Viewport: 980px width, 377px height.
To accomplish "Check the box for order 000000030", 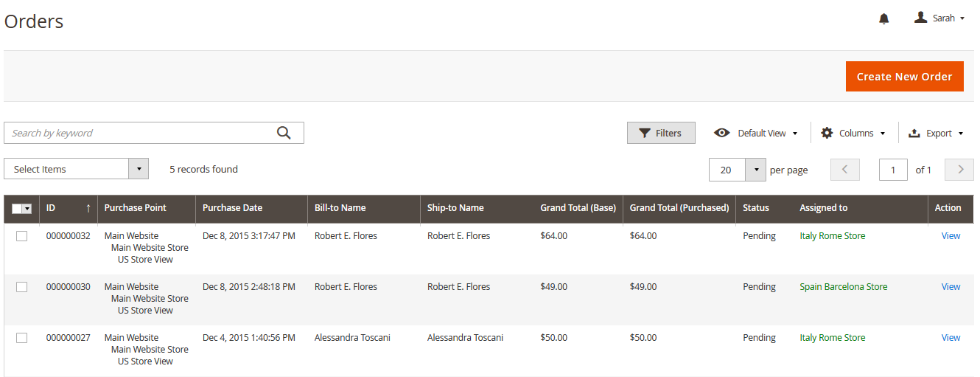I will pos(22,287).
